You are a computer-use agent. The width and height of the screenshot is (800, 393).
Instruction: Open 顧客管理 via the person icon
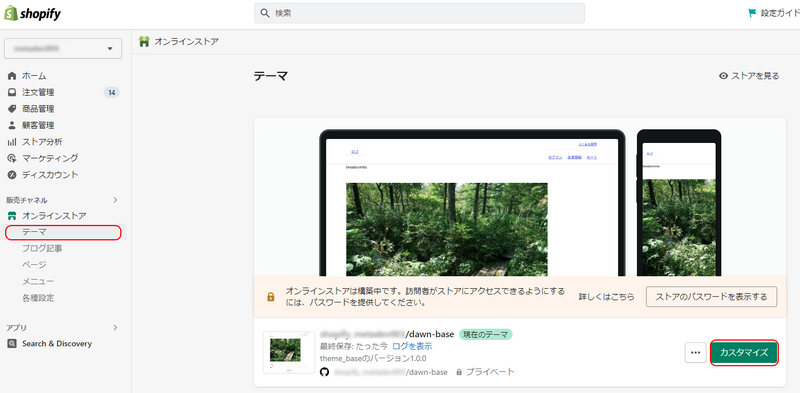(x=12, y=125)
